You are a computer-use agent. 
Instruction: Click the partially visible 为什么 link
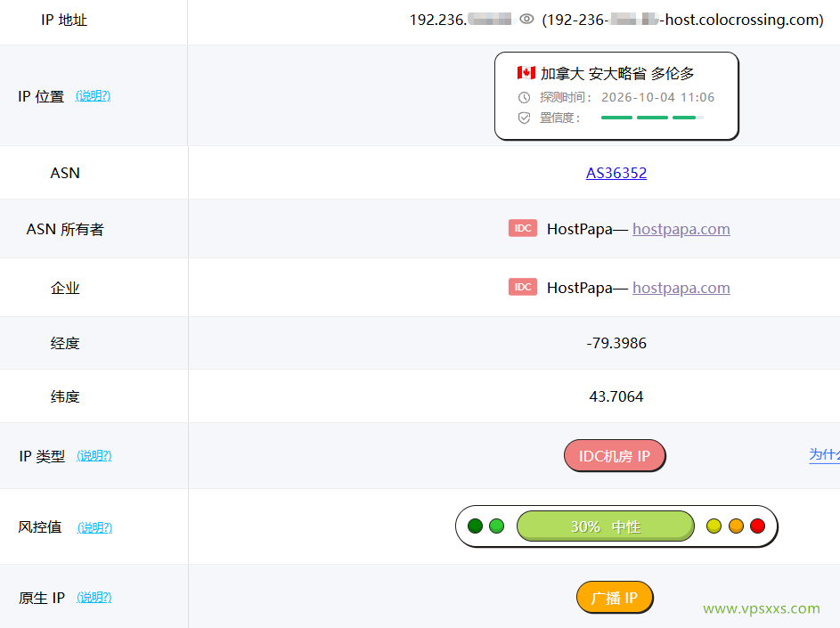tap(825, 455)
